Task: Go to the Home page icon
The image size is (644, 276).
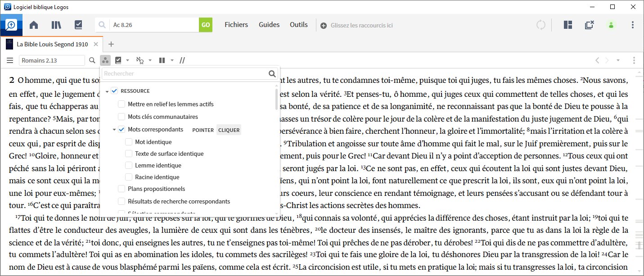Action: pyautogui.click(x=34, y=25)
